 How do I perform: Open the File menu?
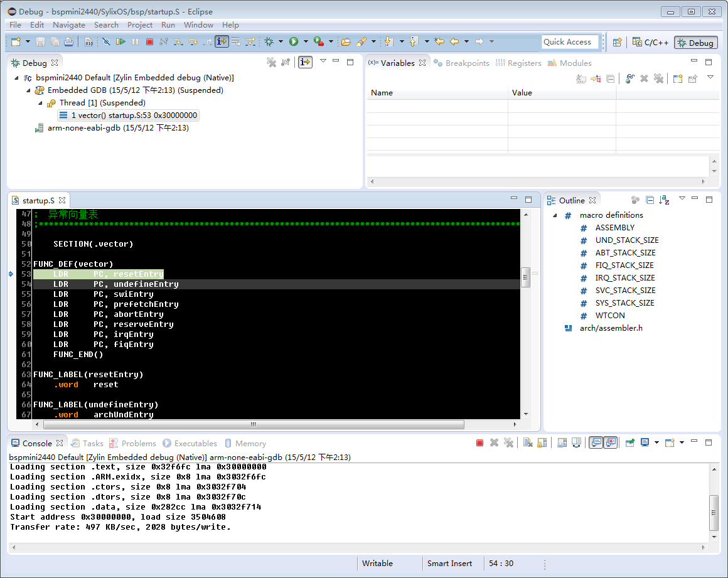pyautogui.click(x=15, y=25)
